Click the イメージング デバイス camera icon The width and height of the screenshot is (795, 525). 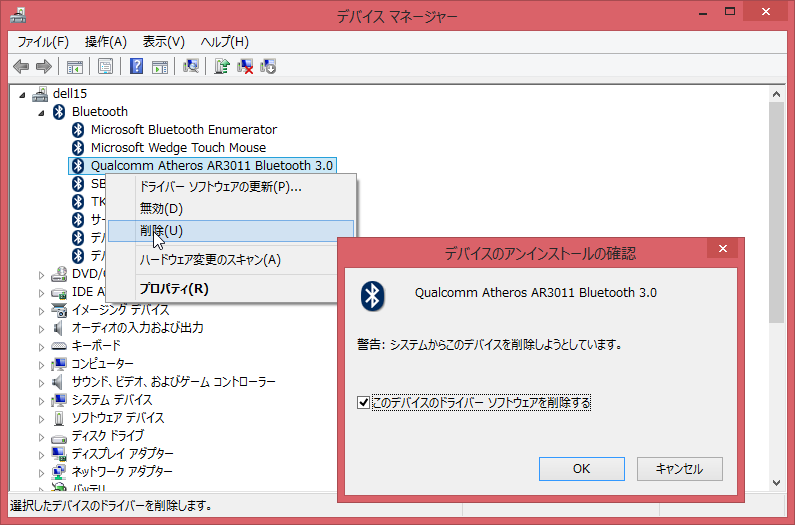pos(59,310)
